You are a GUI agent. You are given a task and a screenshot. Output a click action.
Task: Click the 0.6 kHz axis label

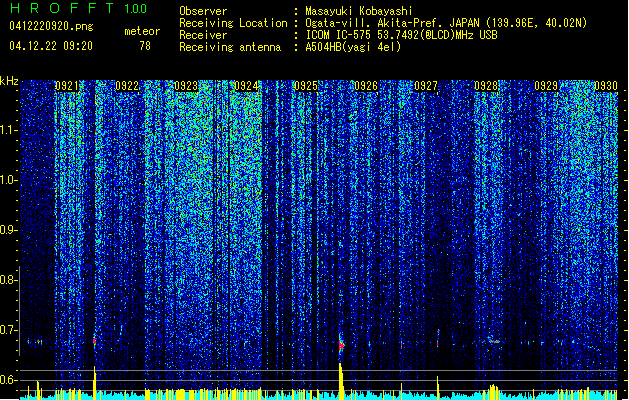click(x=8, y=380)
